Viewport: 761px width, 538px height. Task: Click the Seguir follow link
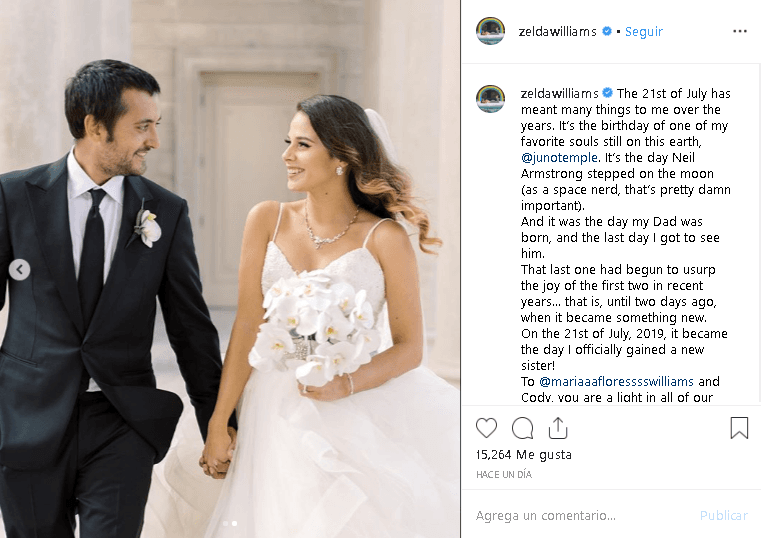click(644, 32)
